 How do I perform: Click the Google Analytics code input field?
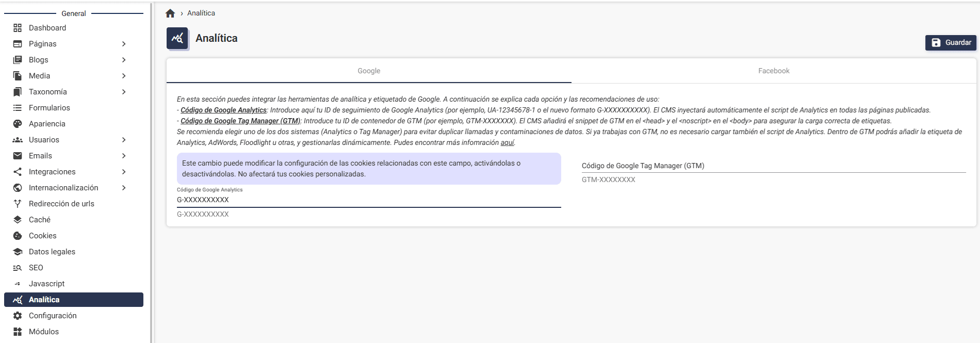pyautogui.click(x=368, y=200)
